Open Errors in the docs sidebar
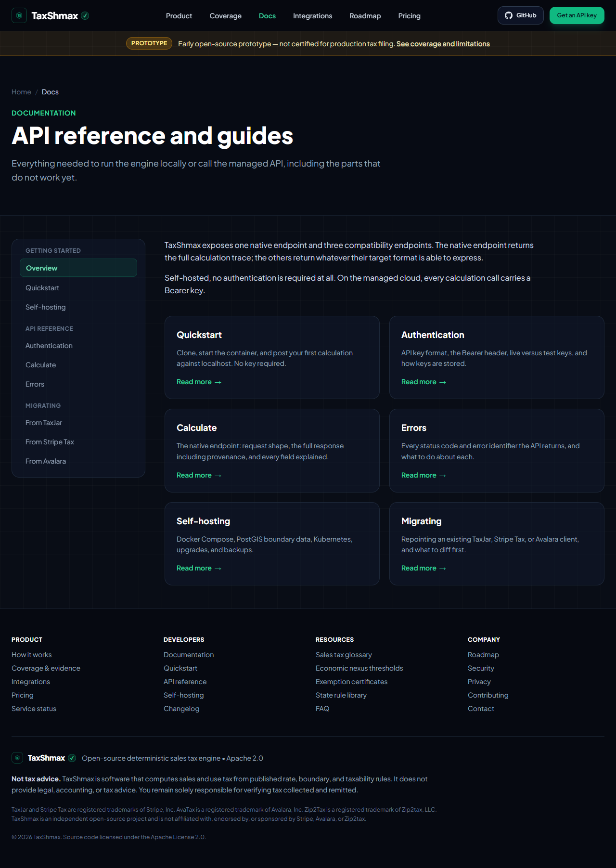The height and width of the screenshot is (868, 616). (78, 384)
